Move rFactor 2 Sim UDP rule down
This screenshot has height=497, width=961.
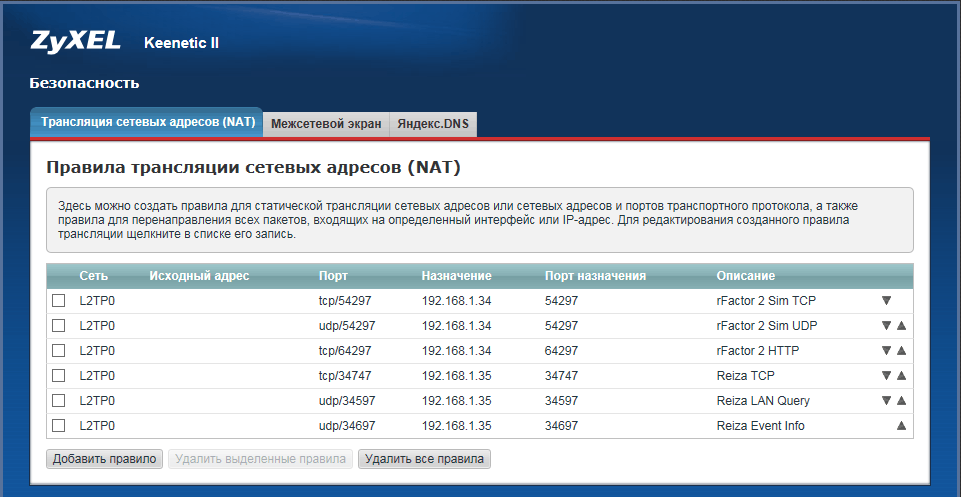coord(886,325)
